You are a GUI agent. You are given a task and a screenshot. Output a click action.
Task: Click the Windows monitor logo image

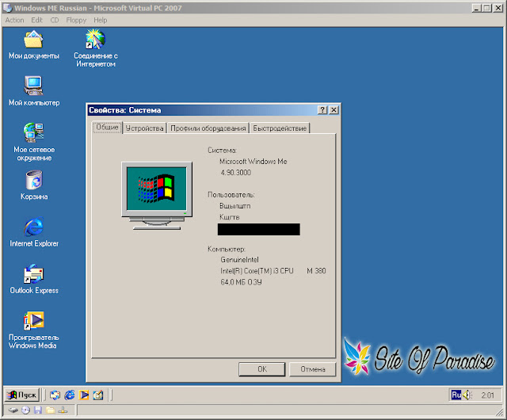pos(157,196)
